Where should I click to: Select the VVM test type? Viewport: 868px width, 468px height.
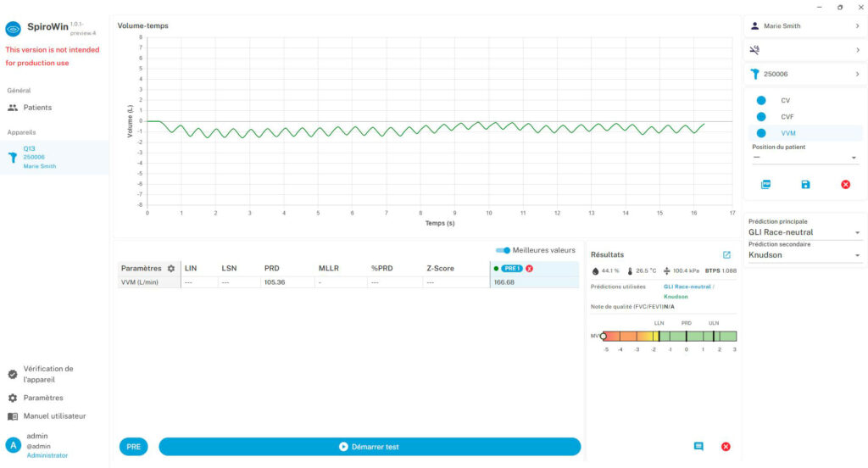click(x=805, y=133)
